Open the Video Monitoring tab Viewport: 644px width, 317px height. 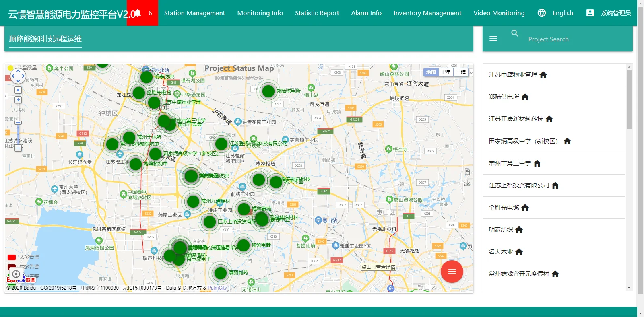499,13
